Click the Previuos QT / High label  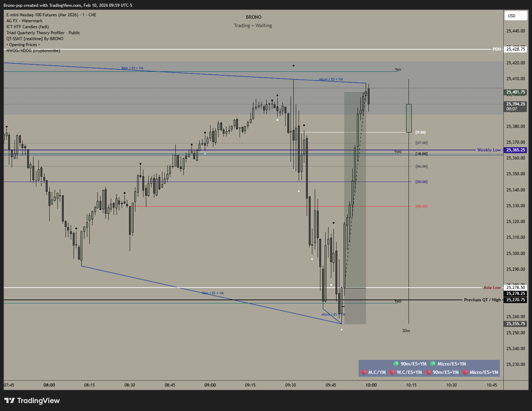(x=482, y=300)
